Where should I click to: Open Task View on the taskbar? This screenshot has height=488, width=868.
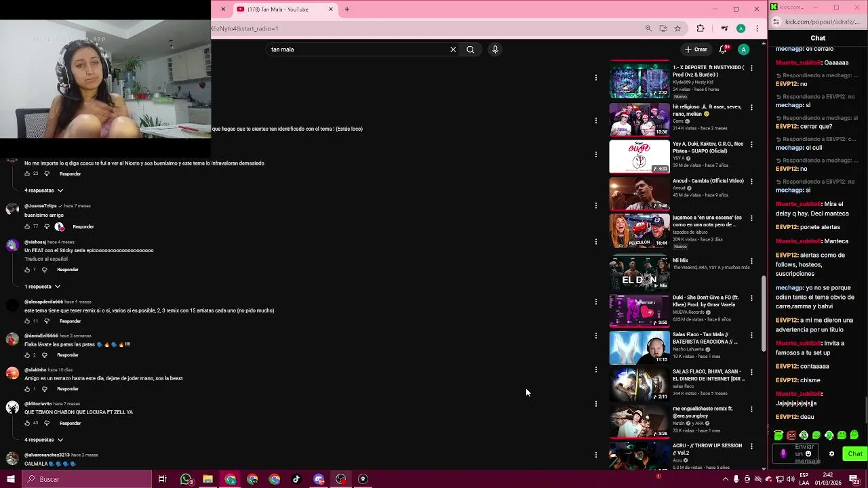(x=163, y=479)
